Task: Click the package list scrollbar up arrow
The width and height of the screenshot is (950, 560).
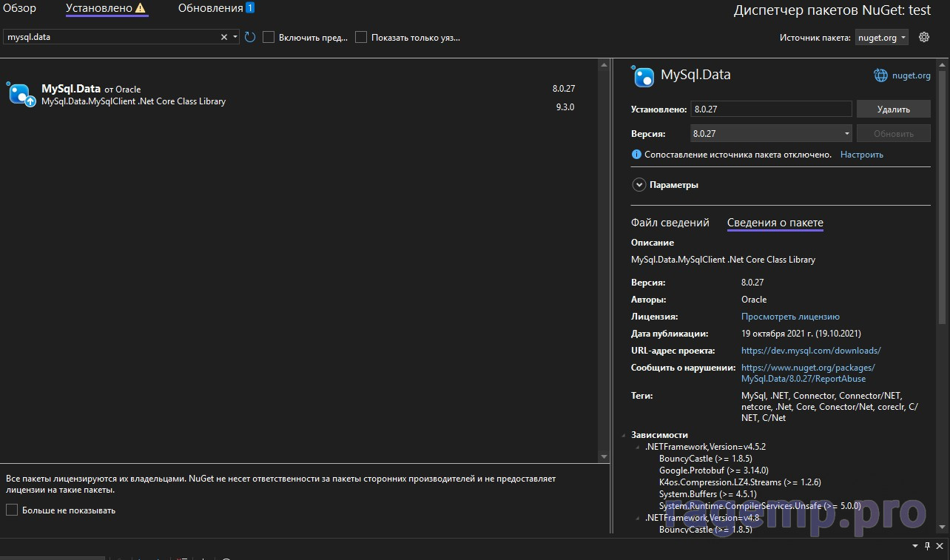Action: 604,65
